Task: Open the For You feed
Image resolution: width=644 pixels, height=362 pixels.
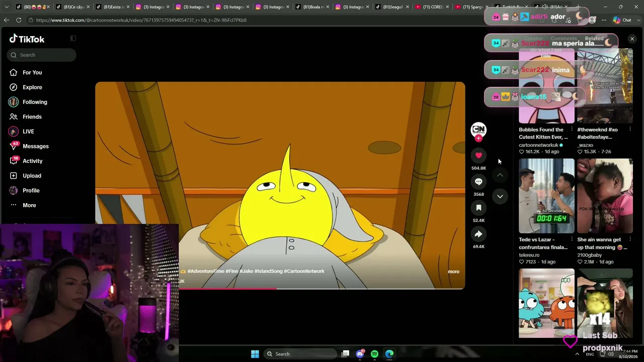Action: tap(32, 72)
